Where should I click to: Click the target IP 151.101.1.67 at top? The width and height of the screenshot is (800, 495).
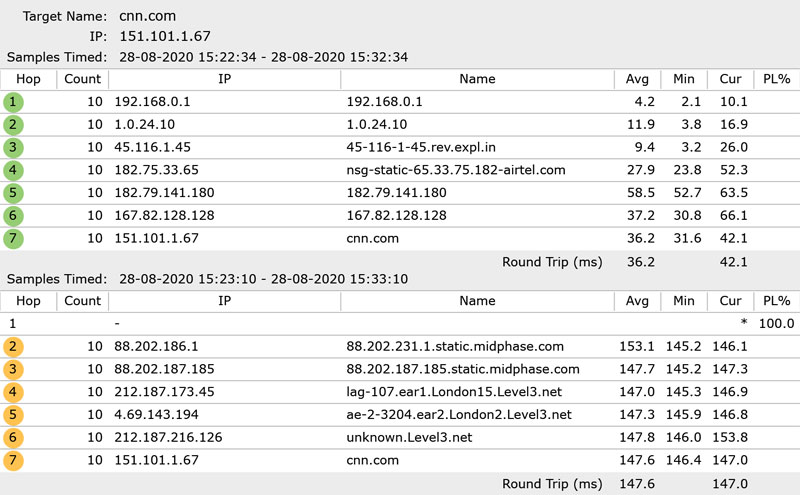point(165,36)
